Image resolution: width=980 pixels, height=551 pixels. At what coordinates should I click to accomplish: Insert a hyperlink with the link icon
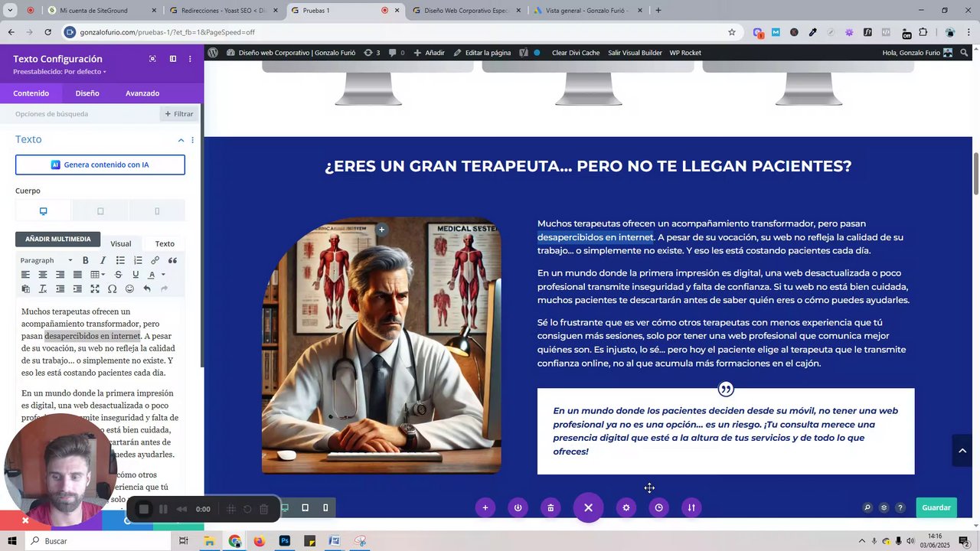click(155, 260)
